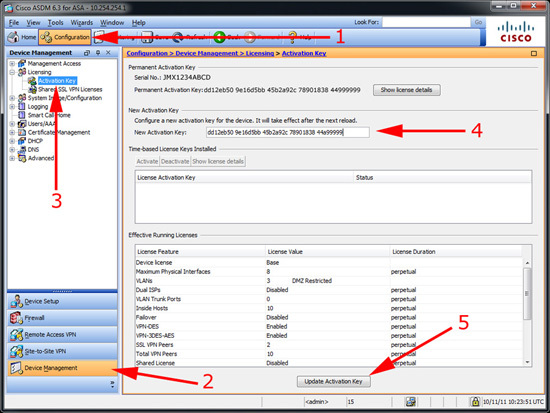The height and width of the screenshot is (413, 550).
Task: Maximize the Activation Key content pane
Action: pos(534,53)
